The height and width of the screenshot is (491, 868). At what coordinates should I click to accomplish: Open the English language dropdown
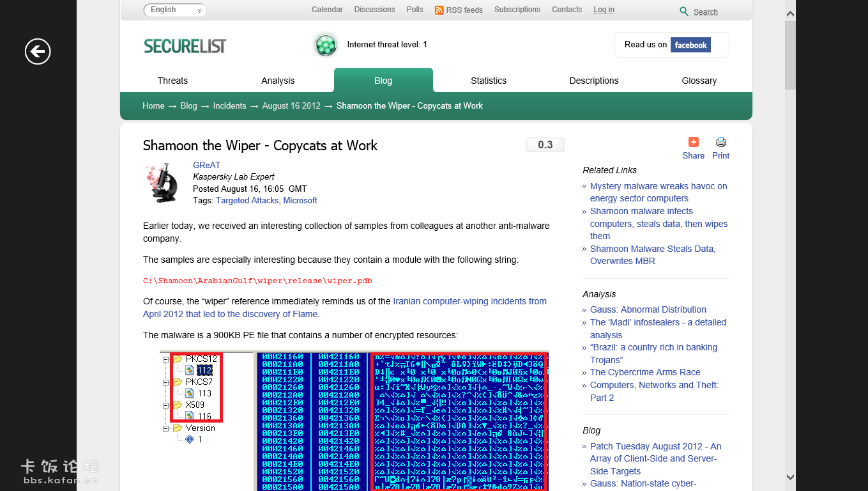click(175, 10)
